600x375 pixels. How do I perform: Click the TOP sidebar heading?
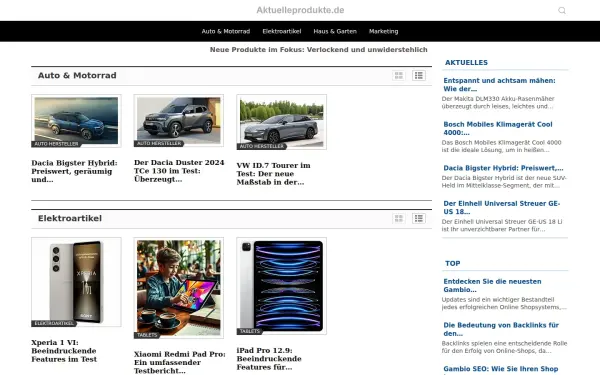452,263
